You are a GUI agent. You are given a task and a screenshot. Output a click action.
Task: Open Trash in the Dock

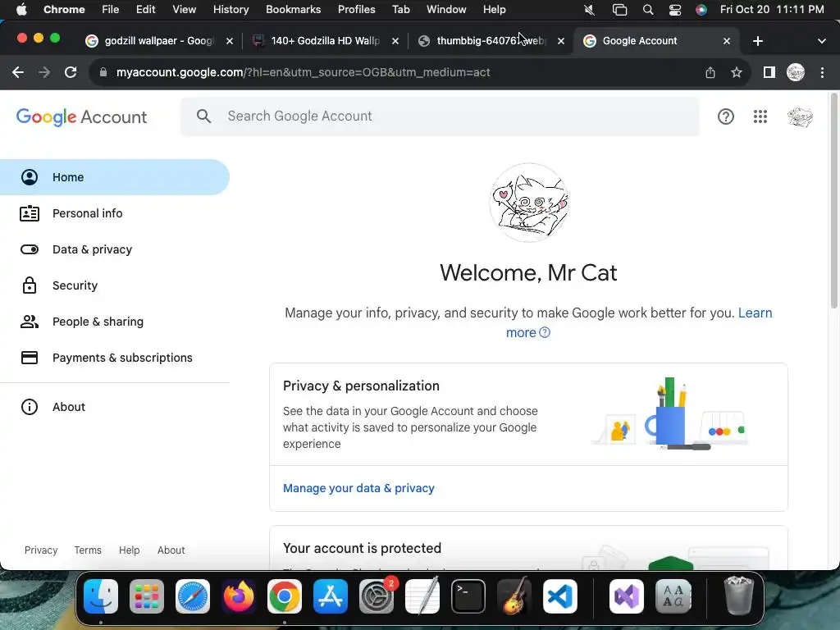(739, 596)
